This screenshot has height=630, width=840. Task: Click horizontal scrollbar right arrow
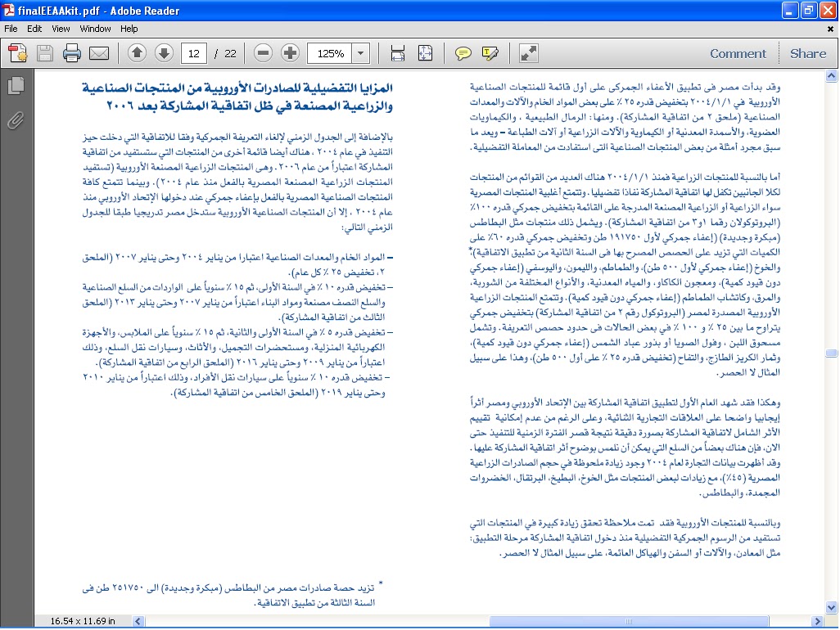tap(817, 621)
